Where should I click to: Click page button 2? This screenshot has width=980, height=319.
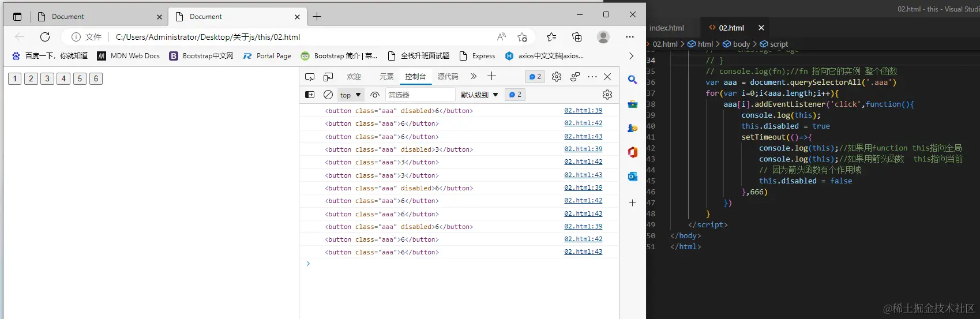[x=31, y=78]
